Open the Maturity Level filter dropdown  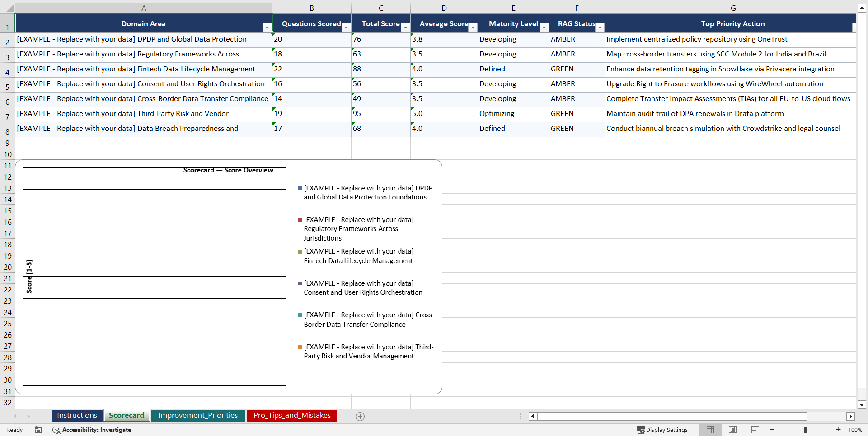pos(544,28)
